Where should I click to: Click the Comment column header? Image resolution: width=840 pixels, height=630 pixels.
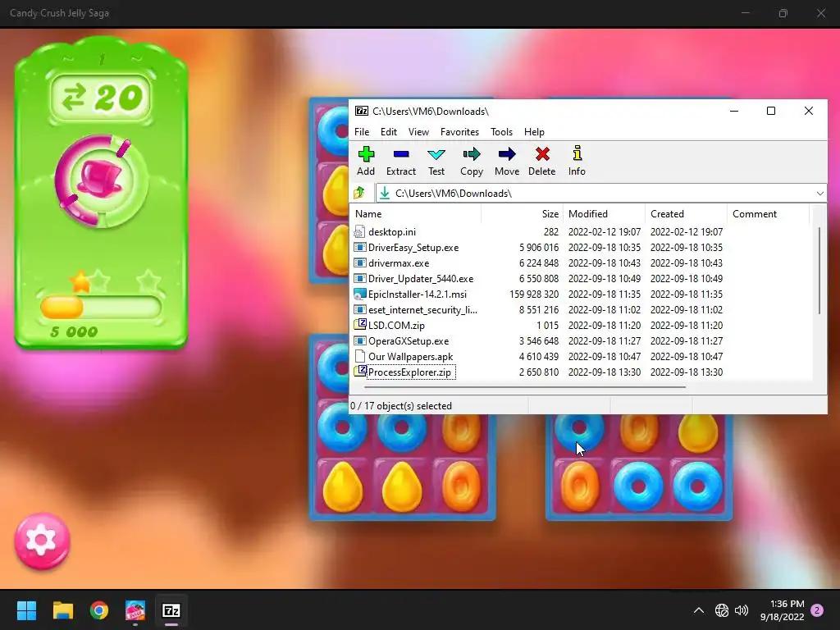tap(768, 214)
